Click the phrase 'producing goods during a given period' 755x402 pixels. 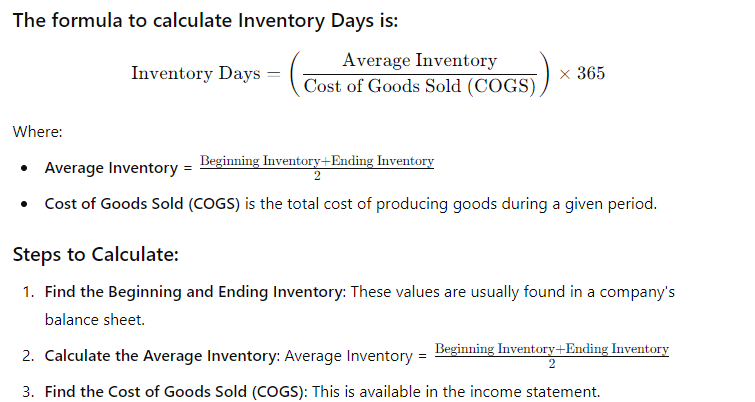click(x=516, y=204)
